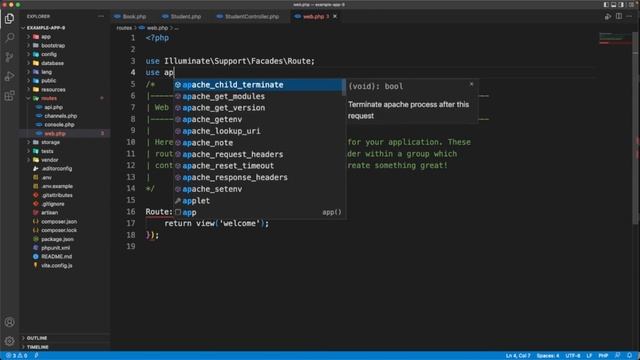Open errors and warnings status indicator
Image resolution: width=640 pixels, height=360 pixels.
pyautogui.click(x=17, y=356)
